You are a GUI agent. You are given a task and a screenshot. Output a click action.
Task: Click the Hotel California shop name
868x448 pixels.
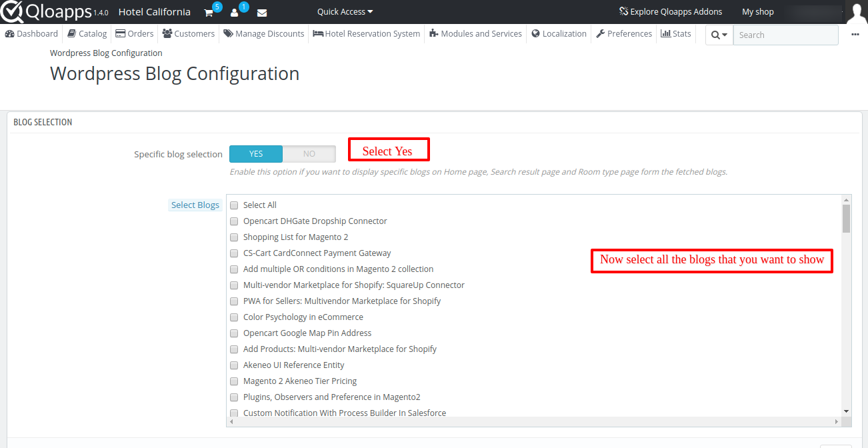pyautogui.click(x=154, y=11)
